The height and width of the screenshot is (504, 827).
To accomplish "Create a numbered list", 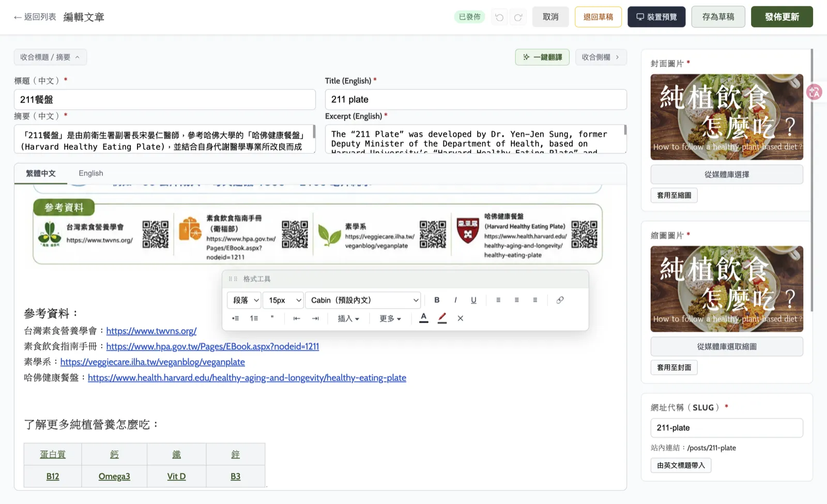I will (x=254, y=318).
